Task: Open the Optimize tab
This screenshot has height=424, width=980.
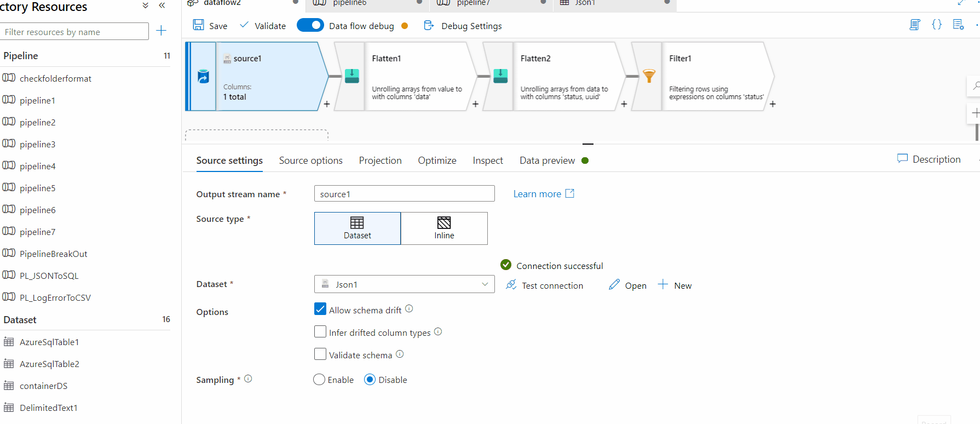Action: [x=437, y=161]
